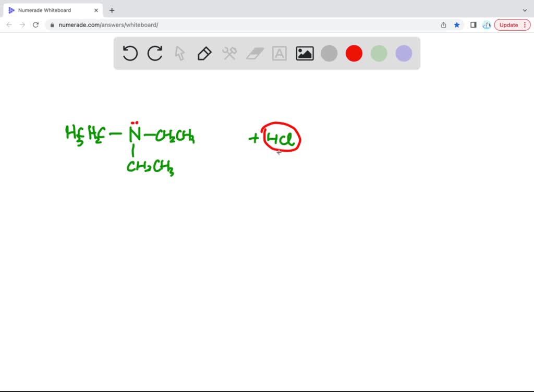This screenshot has width=534, height=392.
Task: Select the Undo icon on the whiteboard toolbar
Action: pos(130,53)
